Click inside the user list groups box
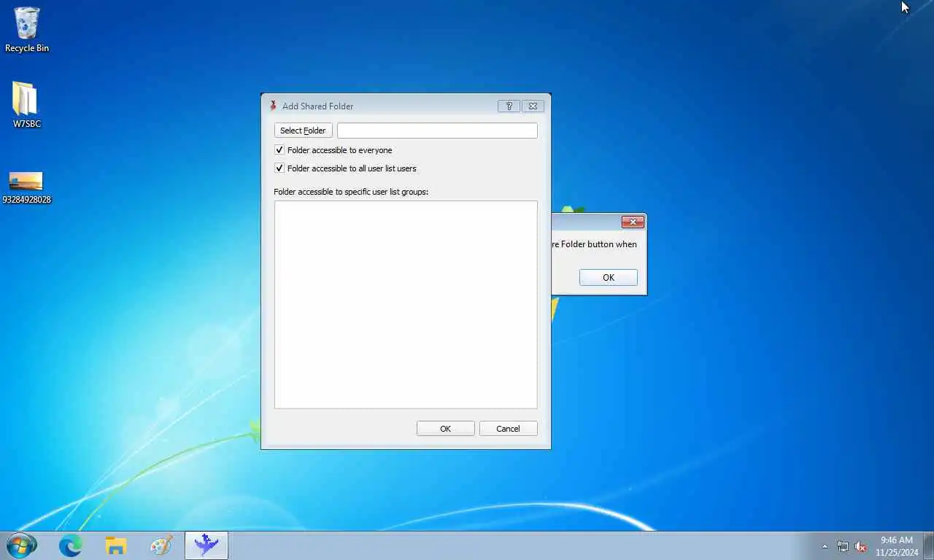The image size is (934, 560). click(x=406, y=305)
